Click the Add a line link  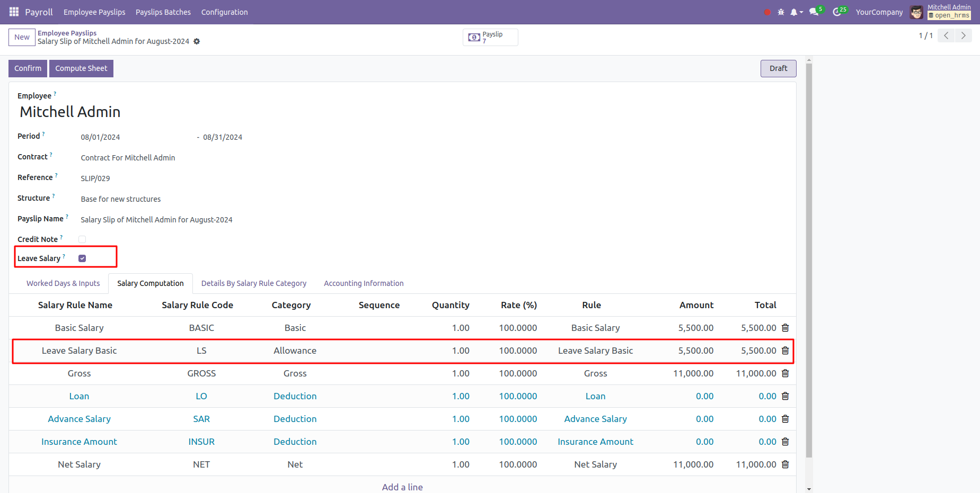click(x=402, y=487)
